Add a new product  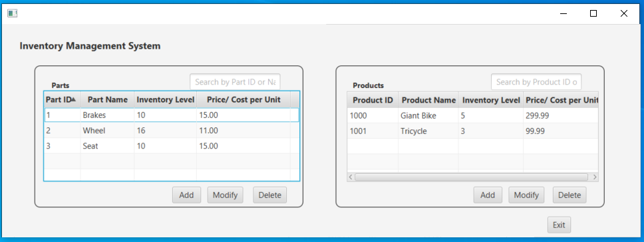point(488,195)
